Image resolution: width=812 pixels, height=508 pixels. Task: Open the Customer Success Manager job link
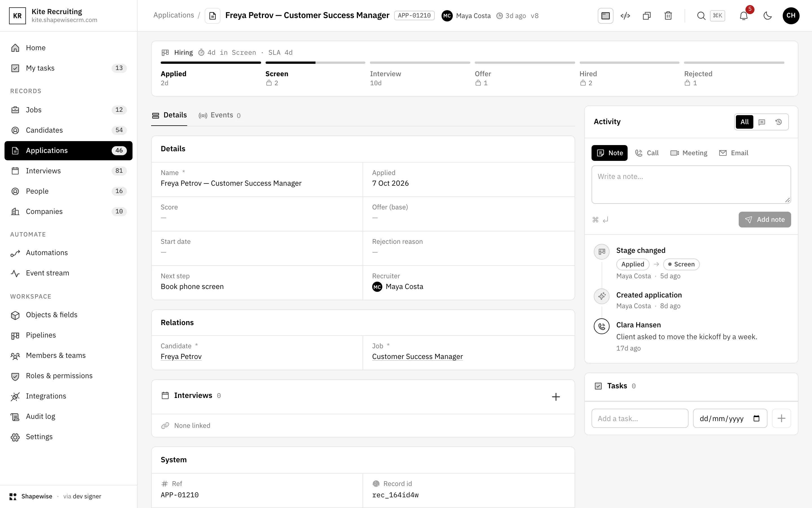pyautogui.click(x=417, y=356)
